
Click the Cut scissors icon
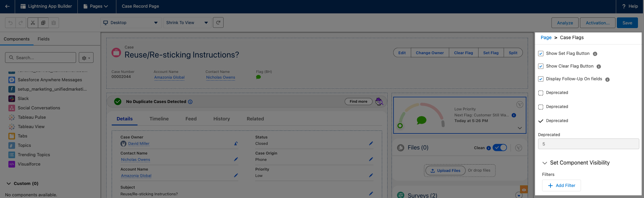pos(33,23)
